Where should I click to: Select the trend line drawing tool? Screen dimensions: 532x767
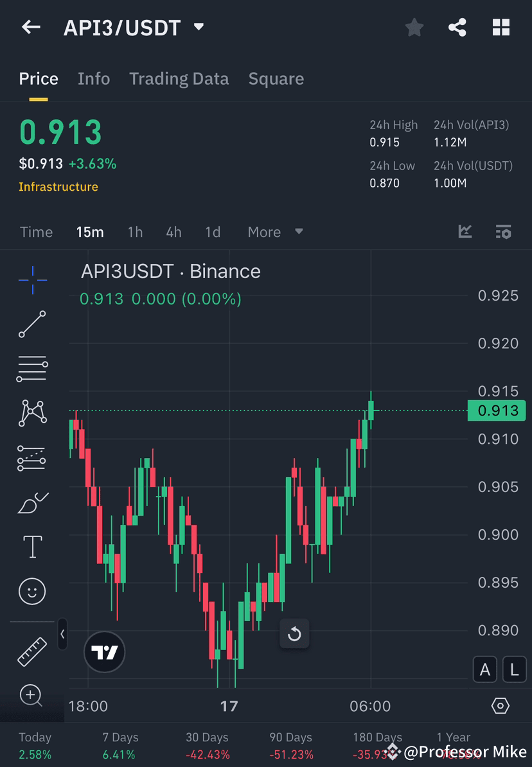pyautogui.click(x=32, y=324)
